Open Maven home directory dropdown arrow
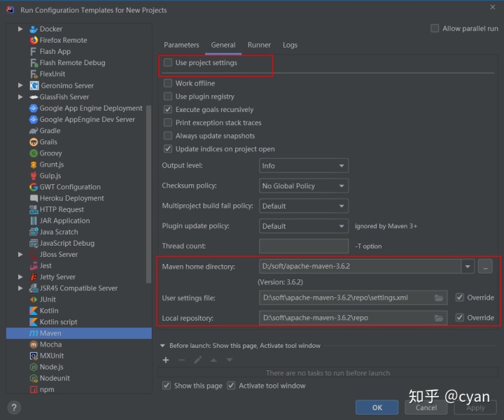The image size is (504, 420). pyautogui.click(x=468, y=267)
